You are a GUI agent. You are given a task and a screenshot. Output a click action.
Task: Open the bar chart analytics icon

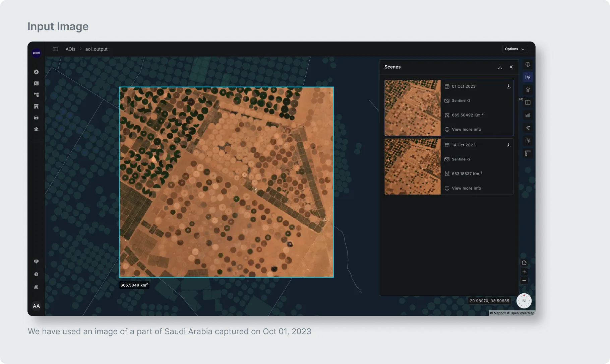(528, 115)
